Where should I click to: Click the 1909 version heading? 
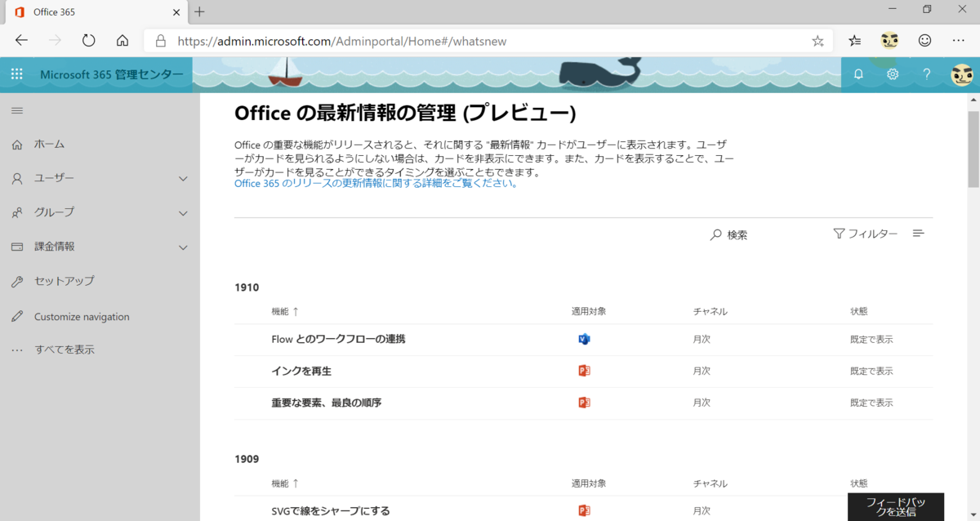tap(247, 459)
